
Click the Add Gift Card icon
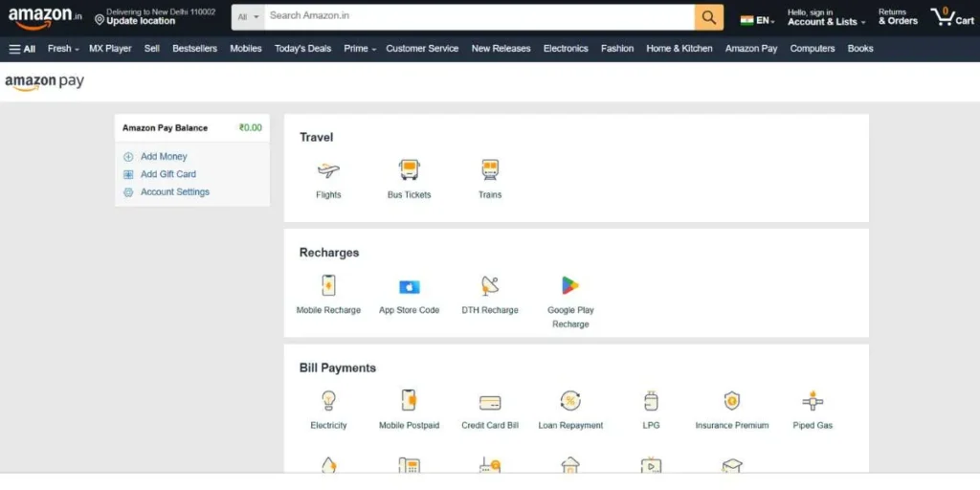pyautogui.click(x=128, y=174)
